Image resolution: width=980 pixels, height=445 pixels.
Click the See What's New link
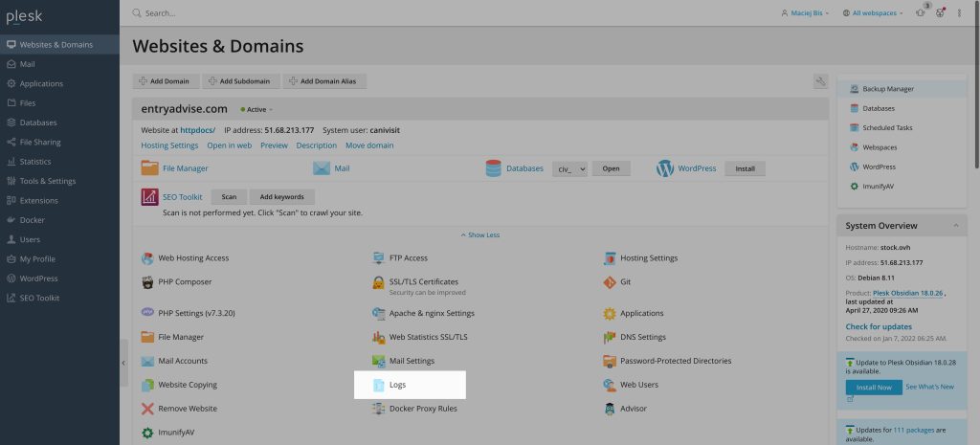pyautogui.click(x=929, y=387)
